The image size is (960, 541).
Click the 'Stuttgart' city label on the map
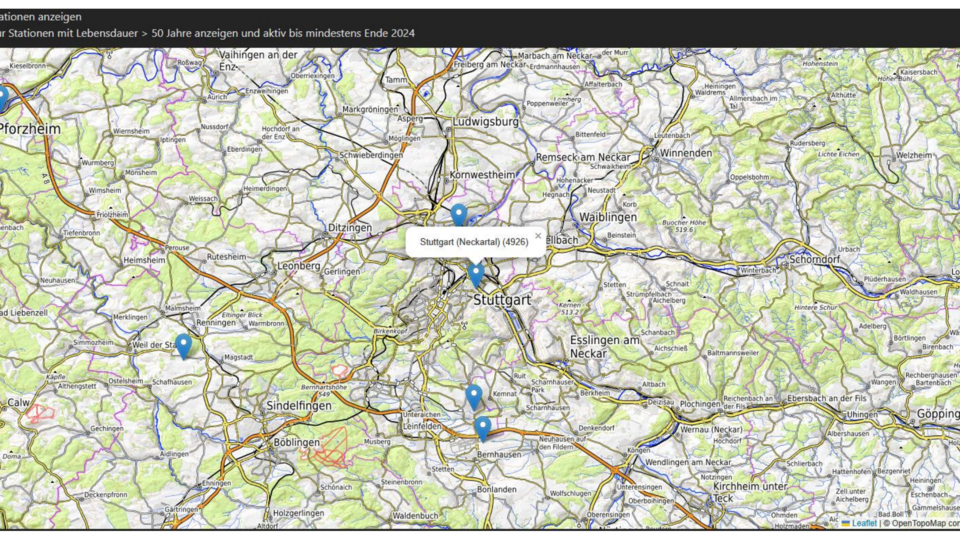coord(502,300)
